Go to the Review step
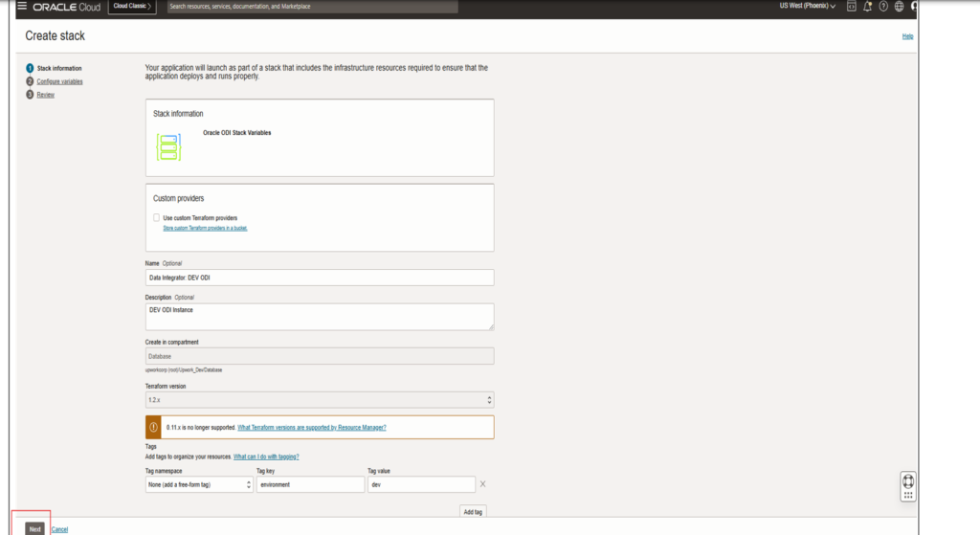The image size is (980, 535). (45, 95)
